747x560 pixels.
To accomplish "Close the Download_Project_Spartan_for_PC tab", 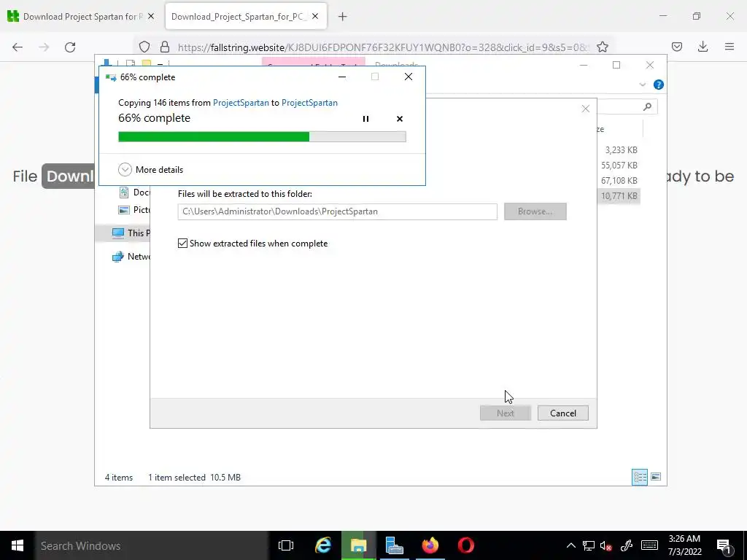I will tap(315, 17).
